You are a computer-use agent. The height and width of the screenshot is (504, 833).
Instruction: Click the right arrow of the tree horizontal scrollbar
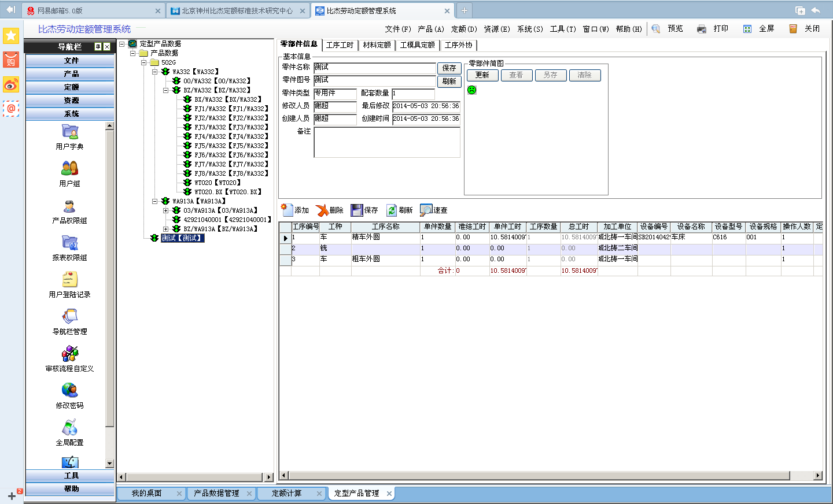[x=269, y=477]
